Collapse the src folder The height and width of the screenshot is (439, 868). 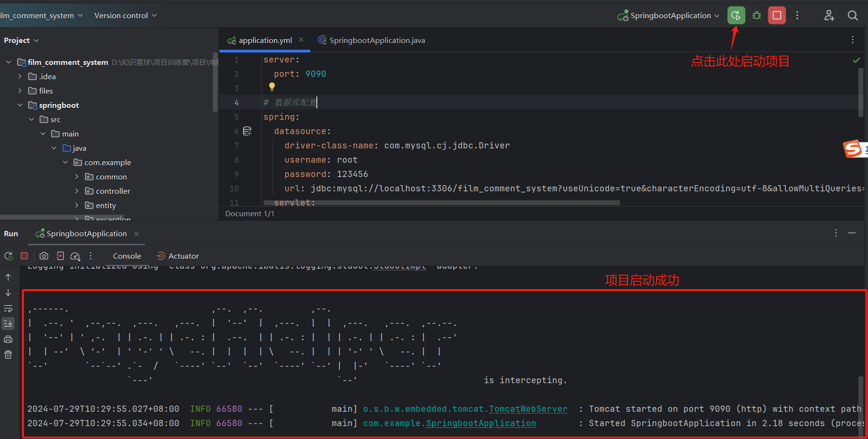tap(31, 119)
